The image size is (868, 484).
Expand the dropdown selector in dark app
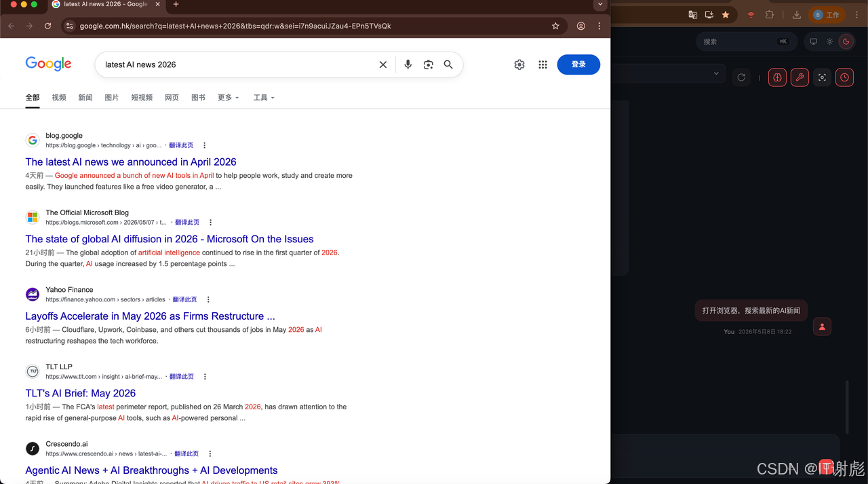pos(716,73)
